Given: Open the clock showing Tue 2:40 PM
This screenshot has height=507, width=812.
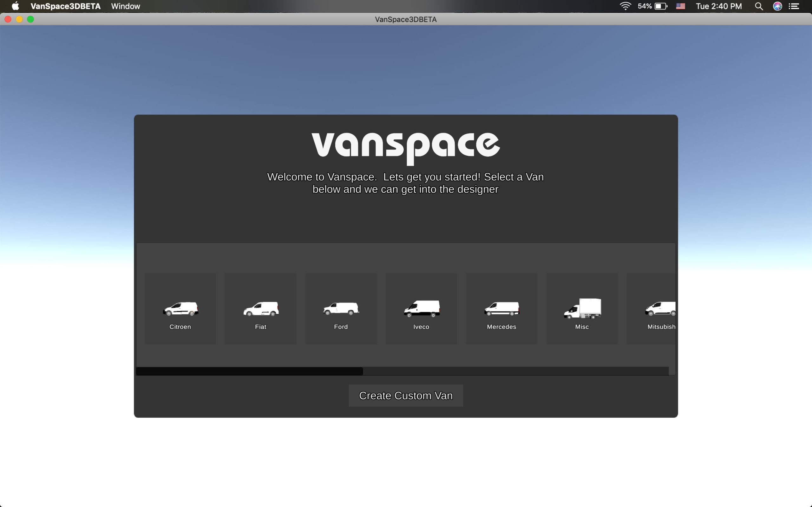Looking at the screenshot, I should (719, 6).
